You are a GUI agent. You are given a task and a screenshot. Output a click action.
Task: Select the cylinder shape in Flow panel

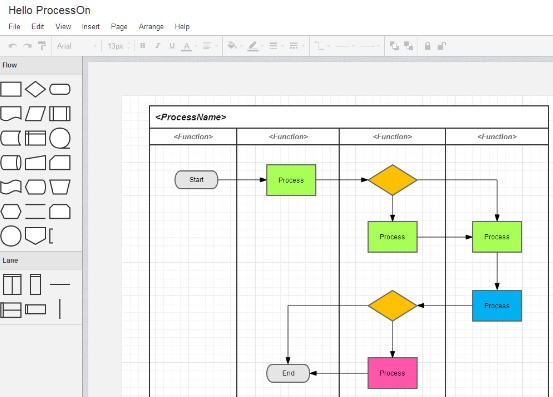point(11,163)
